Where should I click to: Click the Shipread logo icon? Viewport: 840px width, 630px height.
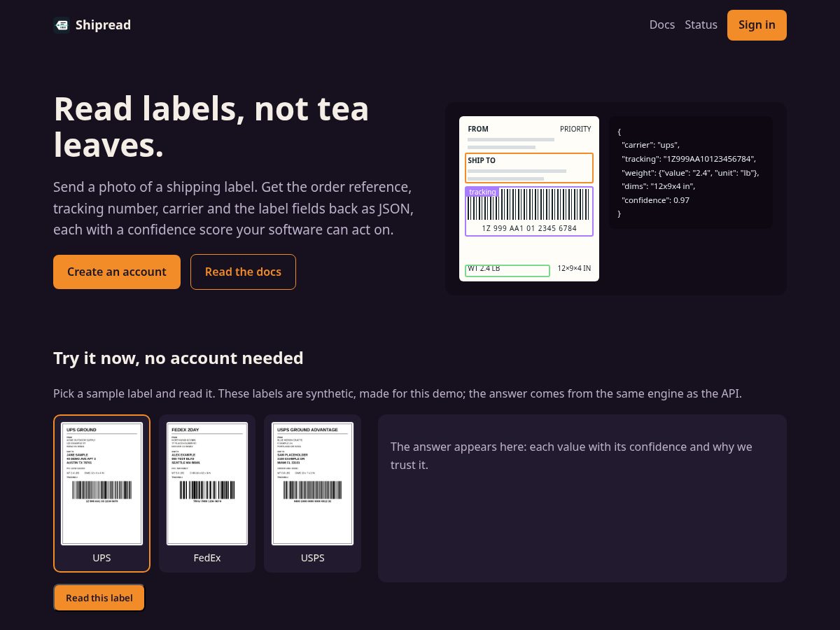coord(62,25)
